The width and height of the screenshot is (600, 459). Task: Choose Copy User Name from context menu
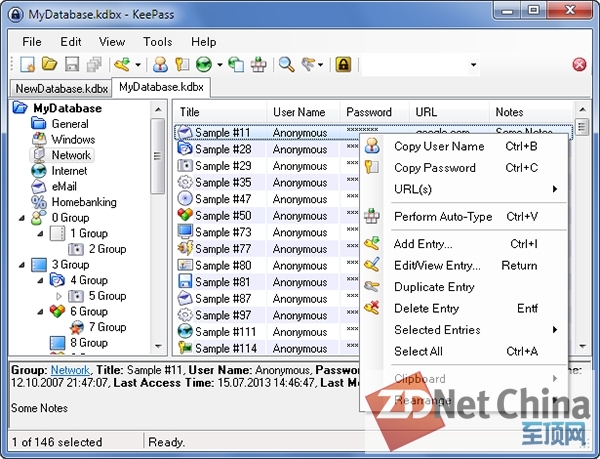pos(464,146)
